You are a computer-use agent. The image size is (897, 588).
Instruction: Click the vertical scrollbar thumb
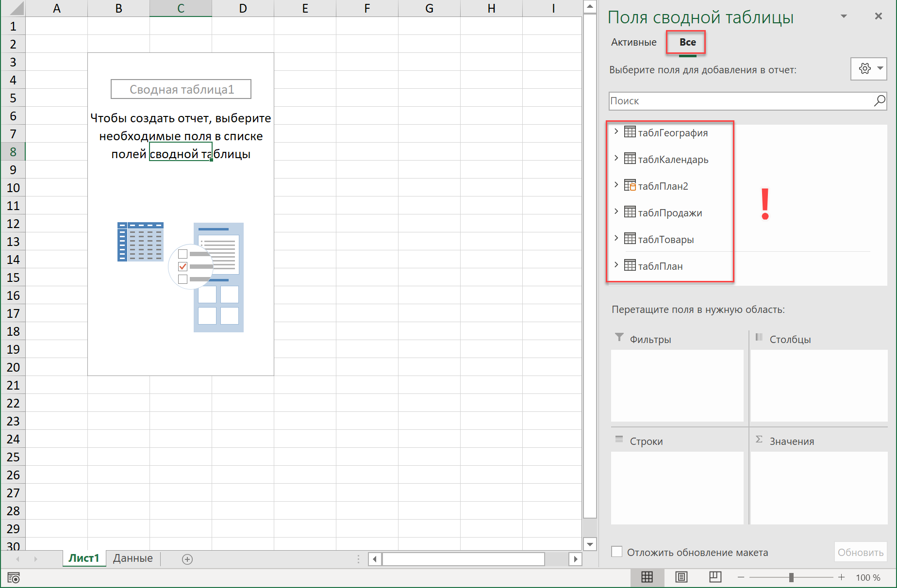pyautogui.click(x=590, y=266)
